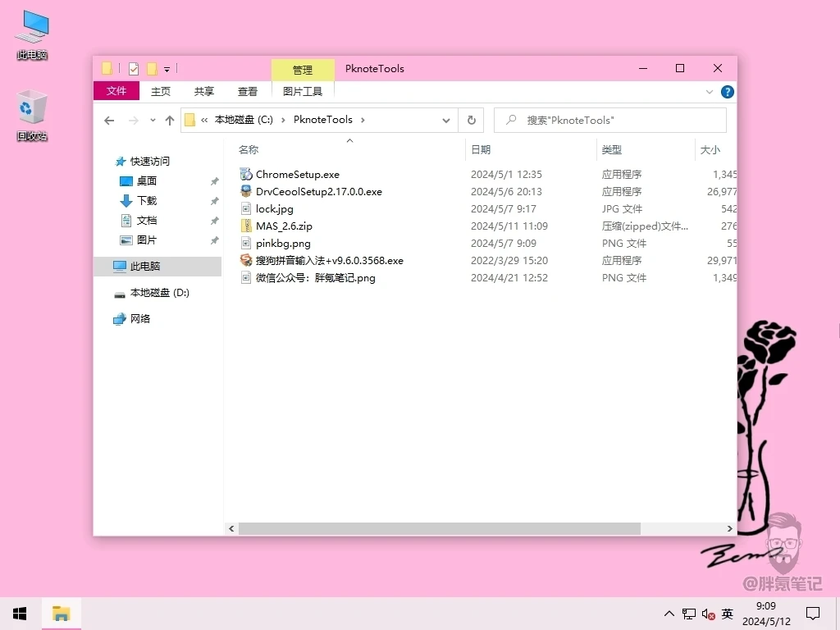The width and height of the screenshot is (840, 630).
Task: Click the horizontal scrollbar thumb
Action: pyautogui.click(x=440, y=529)
